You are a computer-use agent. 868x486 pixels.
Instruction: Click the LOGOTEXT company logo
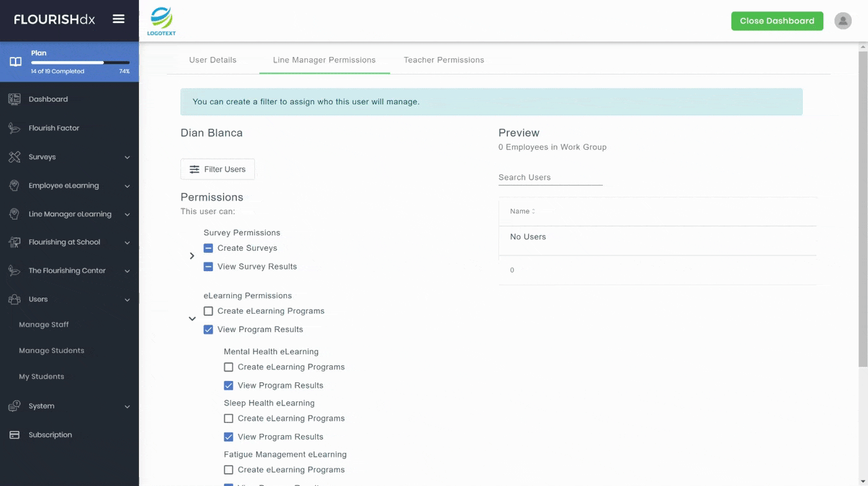tap(161, 21)
